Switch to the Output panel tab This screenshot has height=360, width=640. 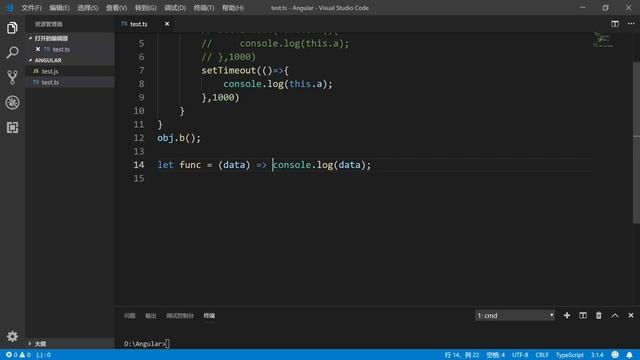click(151, 316)
